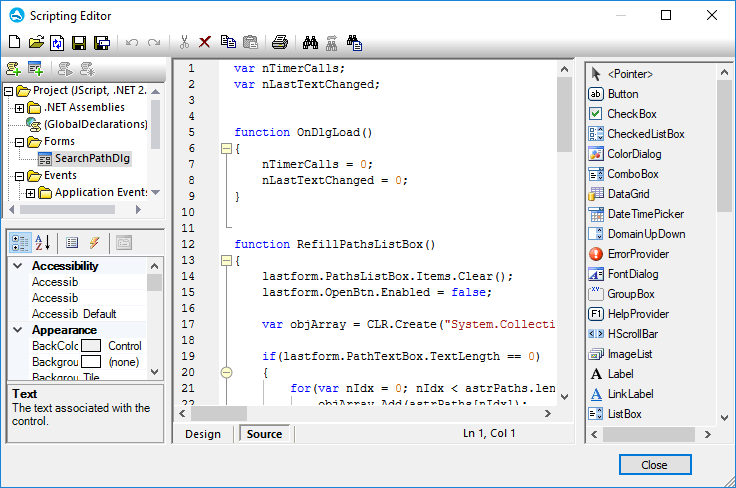Image resolution: width=736 pixels, height=488 pixels.
Task: Expand the .NET Assemblies tree node
Action: click(x=20, y=108)
